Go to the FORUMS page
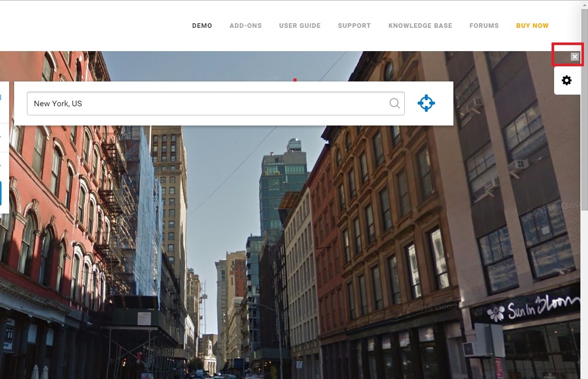 coord(484,25)
